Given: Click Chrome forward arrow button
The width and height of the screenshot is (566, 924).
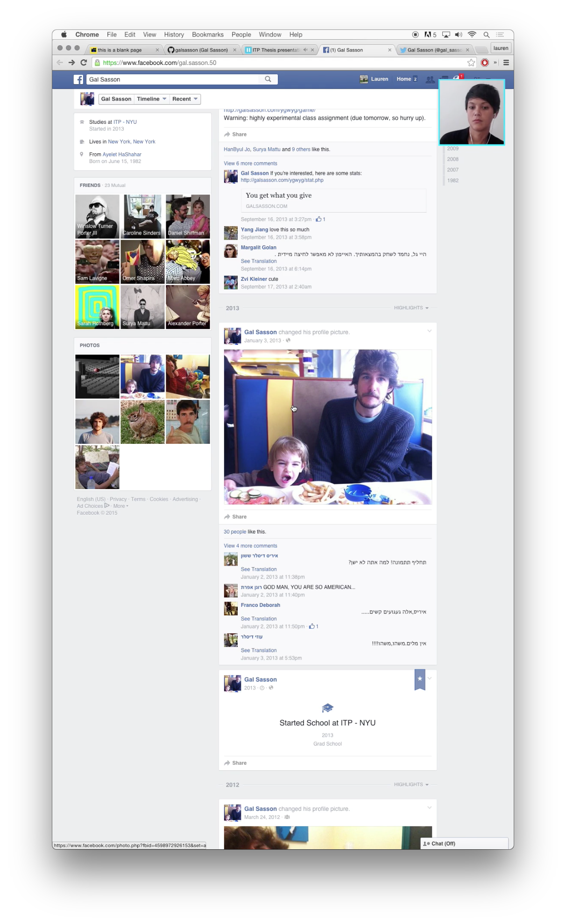Looking at the screenshot, I should coord(71,63).
